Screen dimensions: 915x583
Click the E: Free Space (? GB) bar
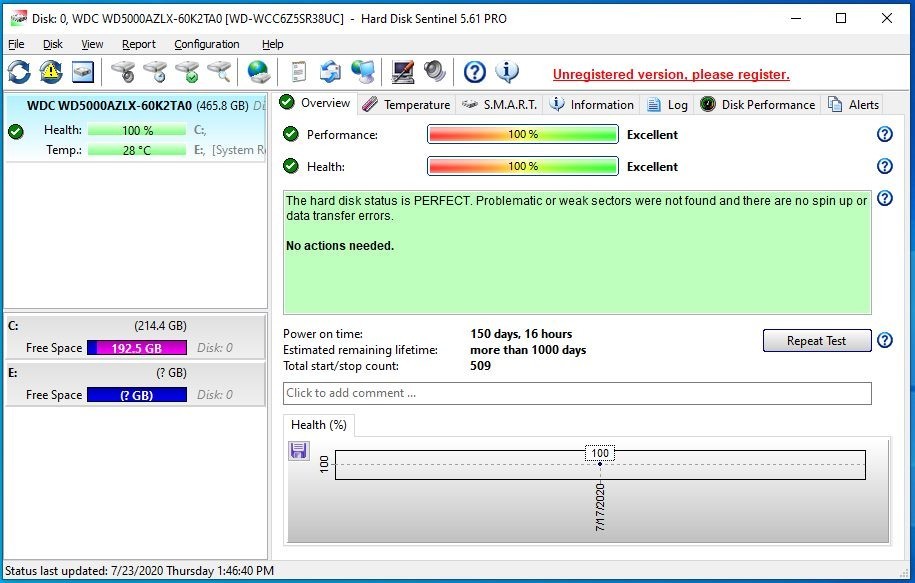point(137,395)
